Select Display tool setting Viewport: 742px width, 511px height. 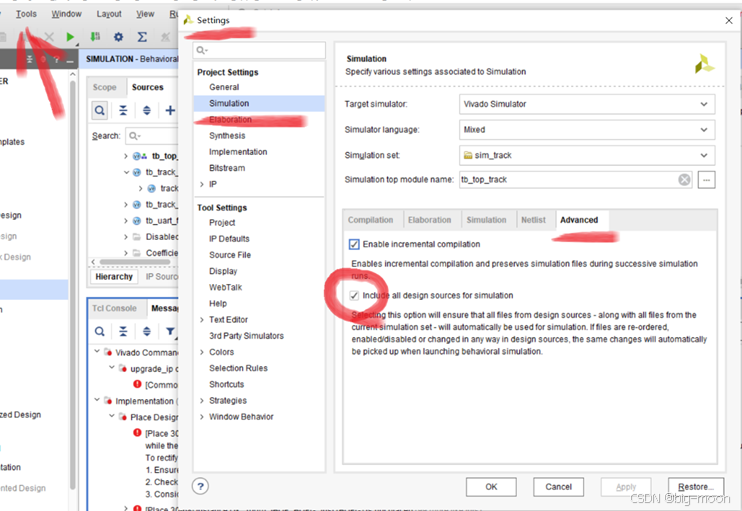click(223, 271)
